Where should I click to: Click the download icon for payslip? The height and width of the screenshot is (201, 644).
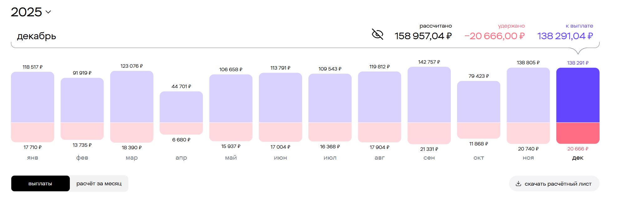[x=518, y=184]
